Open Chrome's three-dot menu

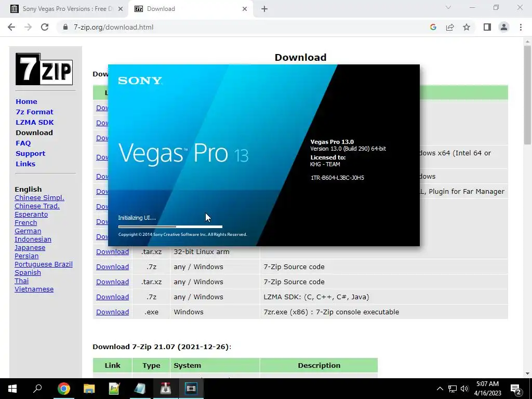click(x=521, y=27)
